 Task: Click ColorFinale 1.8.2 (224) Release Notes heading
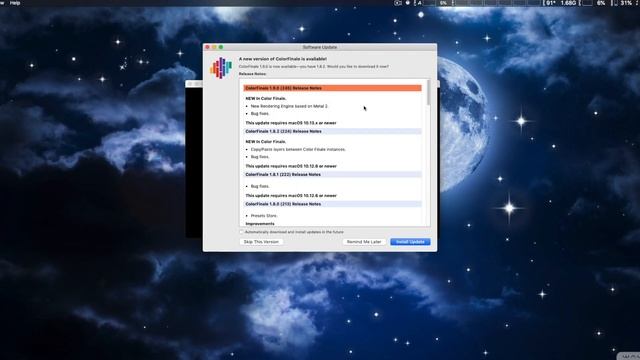[332, 131]
